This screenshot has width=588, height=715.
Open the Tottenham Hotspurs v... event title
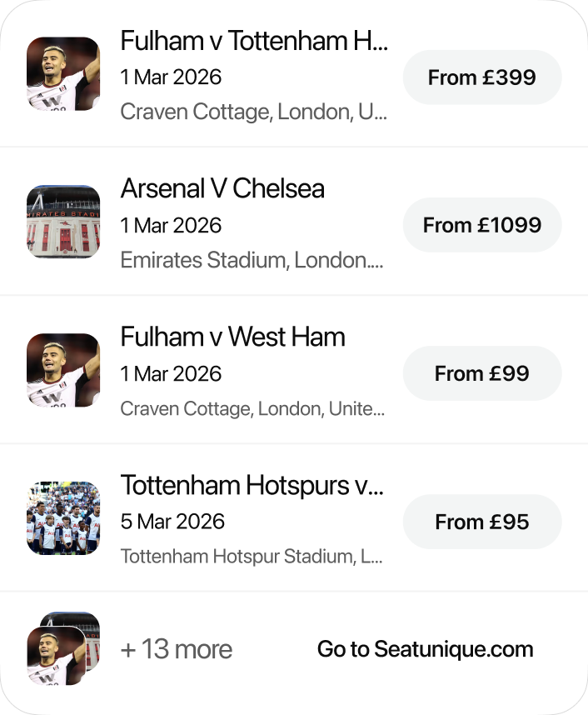[252, 485]
